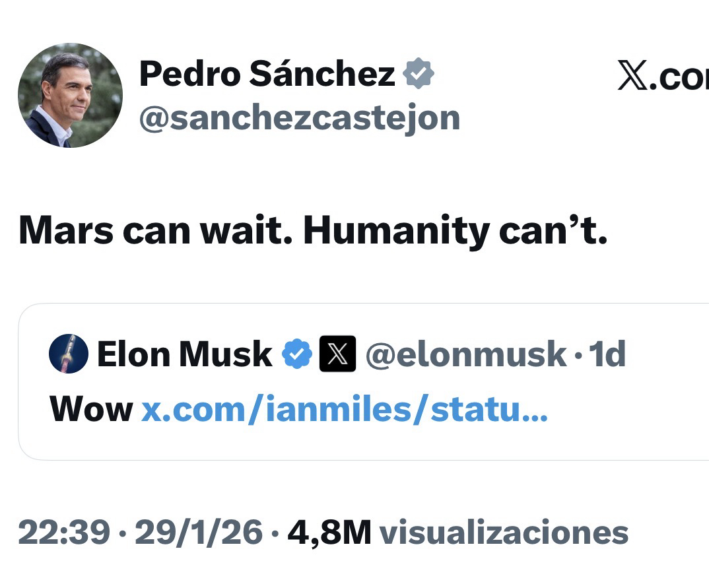Open the 4,8M view count

[329, 532]
